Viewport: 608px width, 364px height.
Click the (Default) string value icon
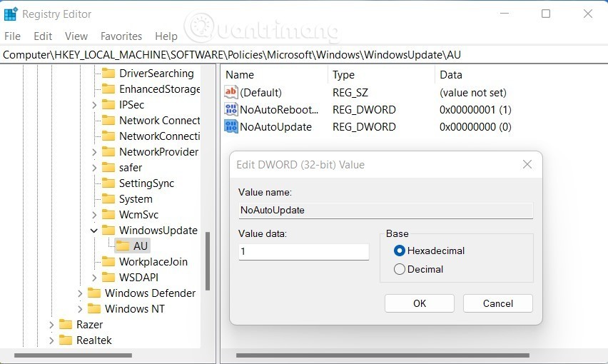(231, 93)
